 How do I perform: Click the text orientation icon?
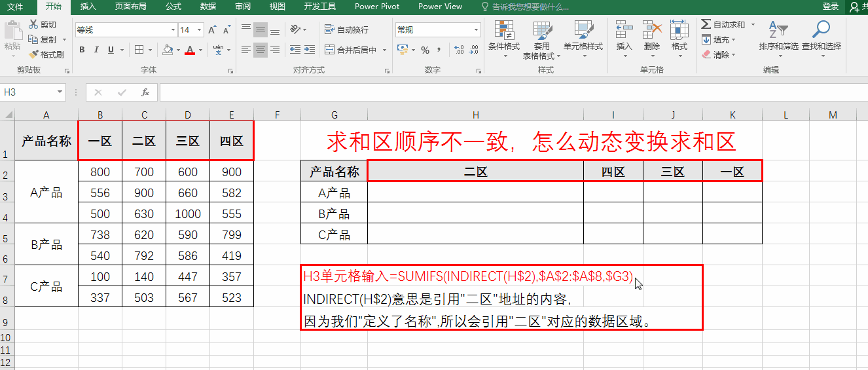click(x=295, y=29)
